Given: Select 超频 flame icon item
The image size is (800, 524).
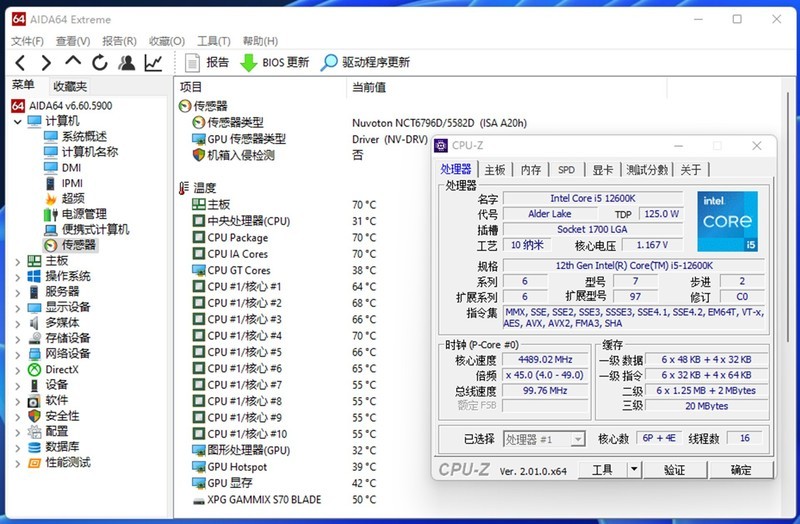Looking at the screenshot, I should (x=65, y=198).
